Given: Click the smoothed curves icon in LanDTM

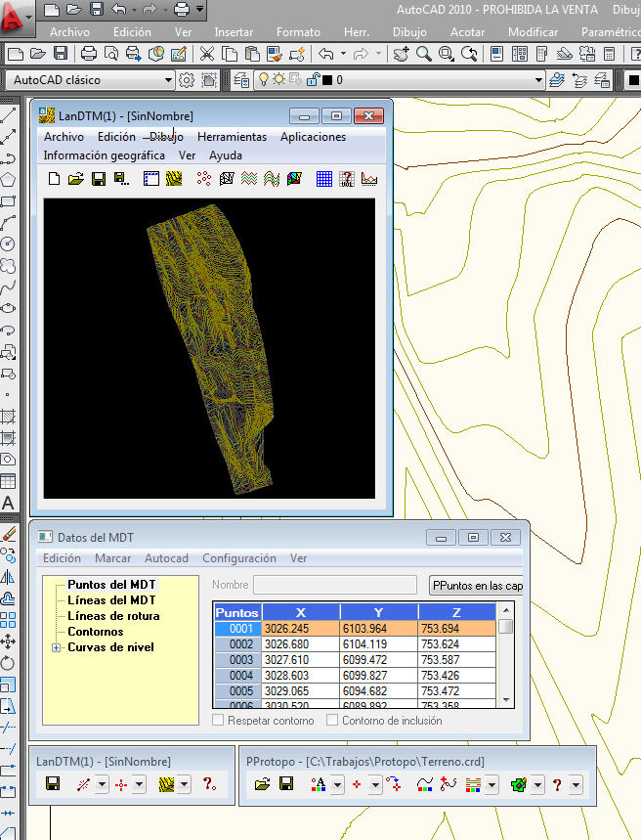Looking at the screenshot, I should [x=272, y=178].
